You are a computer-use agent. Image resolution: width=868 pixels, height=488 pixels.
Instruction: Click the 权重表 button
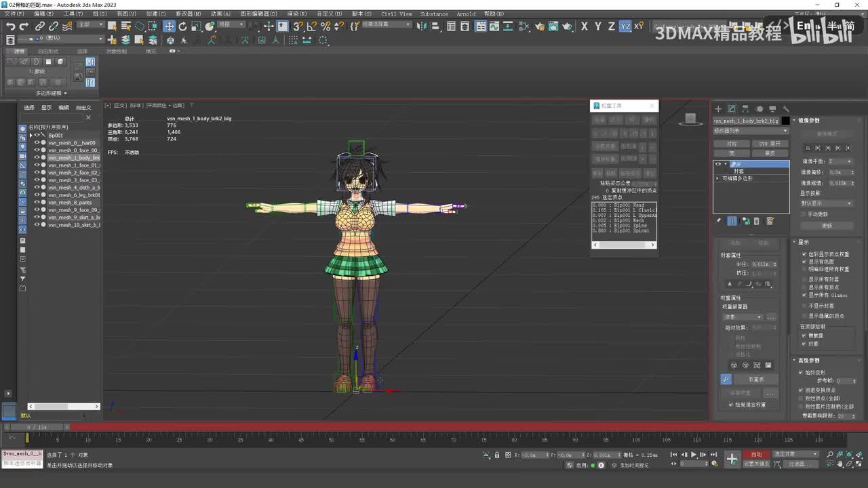(756, 380)
